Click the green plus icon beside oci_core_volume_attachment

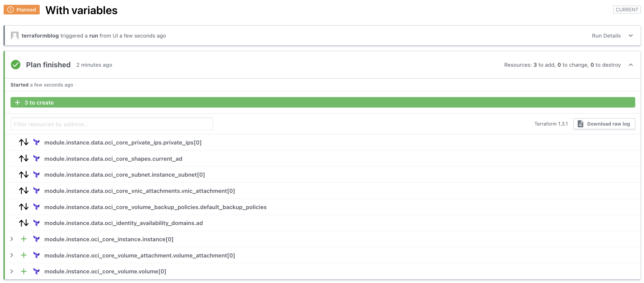click(24, 255)
